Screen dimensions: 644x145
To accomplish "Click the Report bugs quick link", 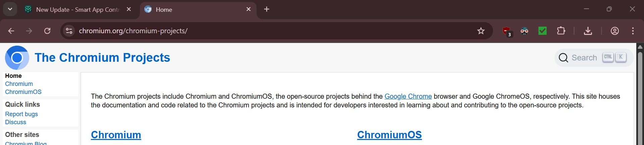I will pyautogui.click(x=21, y=114).
